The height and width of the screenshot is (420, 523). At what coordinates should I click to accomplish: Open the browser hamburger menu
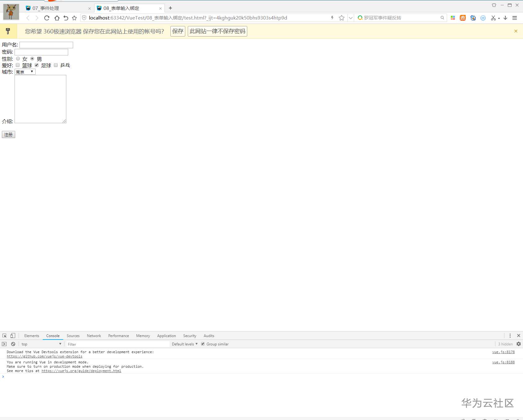(x=515, y=18)
